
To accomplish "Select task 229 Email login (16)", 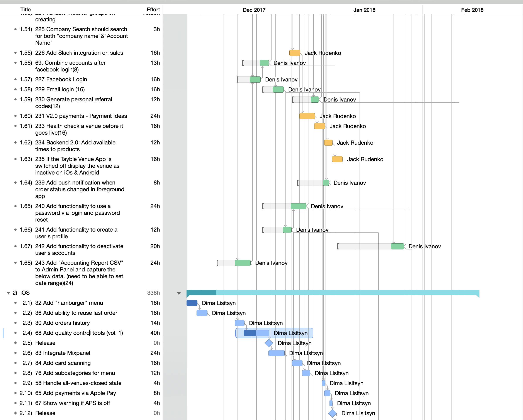I will point(60,89).
